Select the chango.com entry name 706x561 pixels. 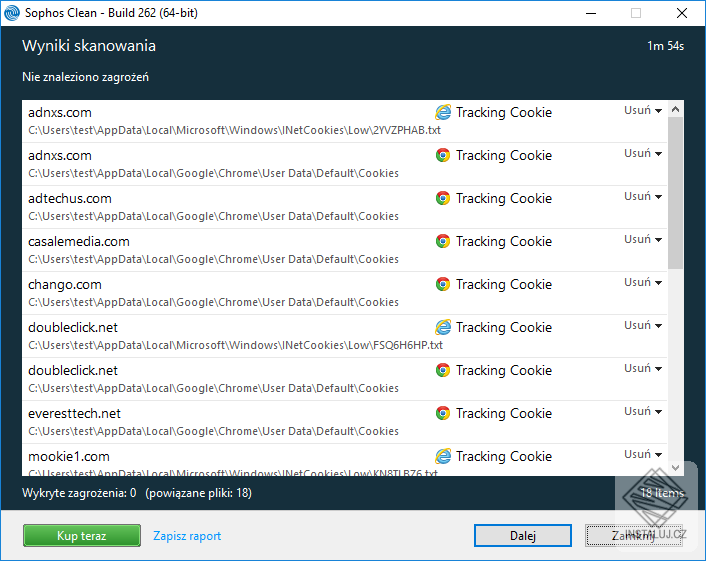coord(65,285)
